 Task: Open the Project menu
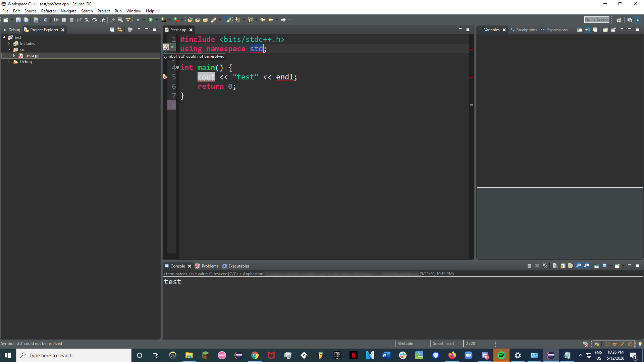[x=104, y=11]
